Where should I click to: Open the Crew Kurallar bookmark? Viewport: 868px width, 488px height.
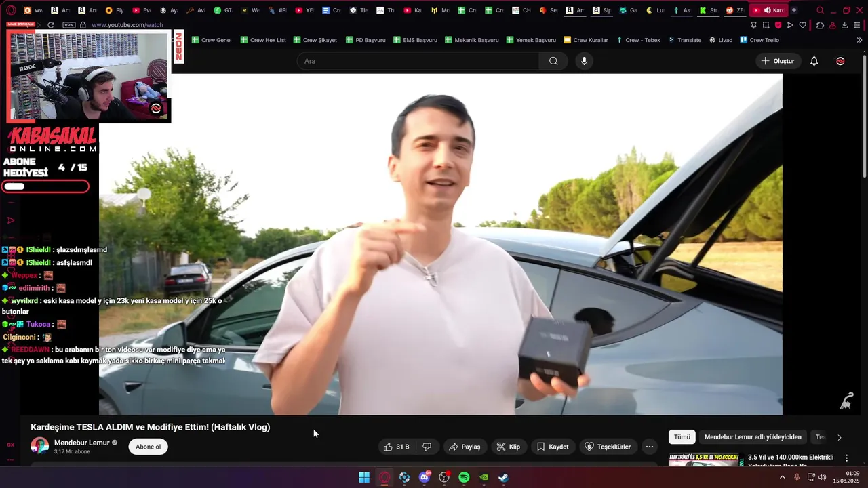[x=586, y=40]
